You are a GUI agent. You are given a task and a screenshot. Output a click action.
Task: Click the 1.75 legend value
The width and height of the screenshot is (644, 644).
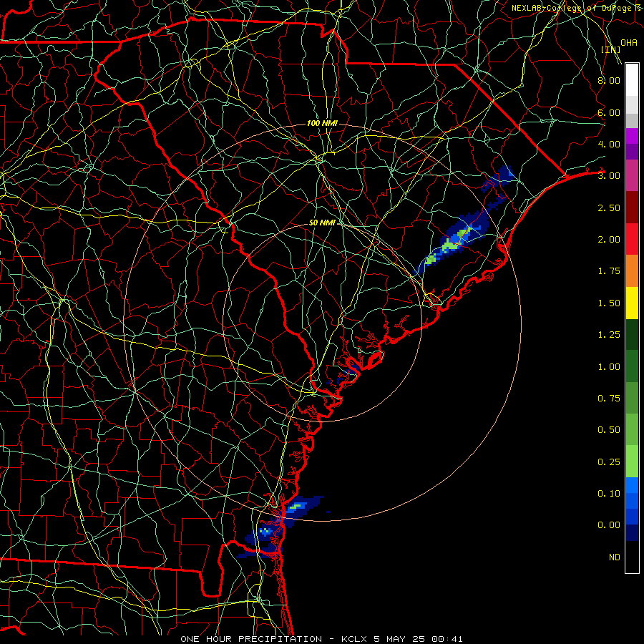click(609, 271)
